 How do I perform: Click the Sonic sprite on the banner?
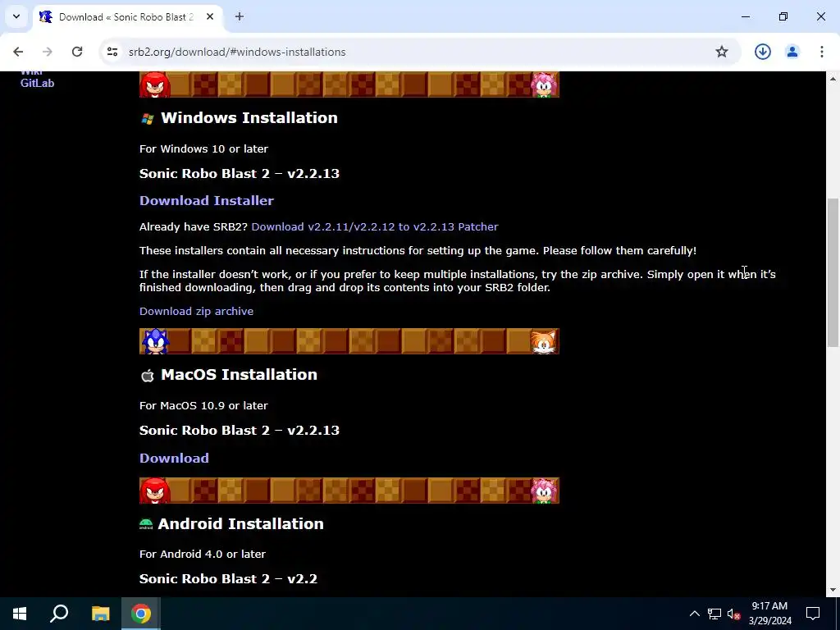click(x=155, y=341)
